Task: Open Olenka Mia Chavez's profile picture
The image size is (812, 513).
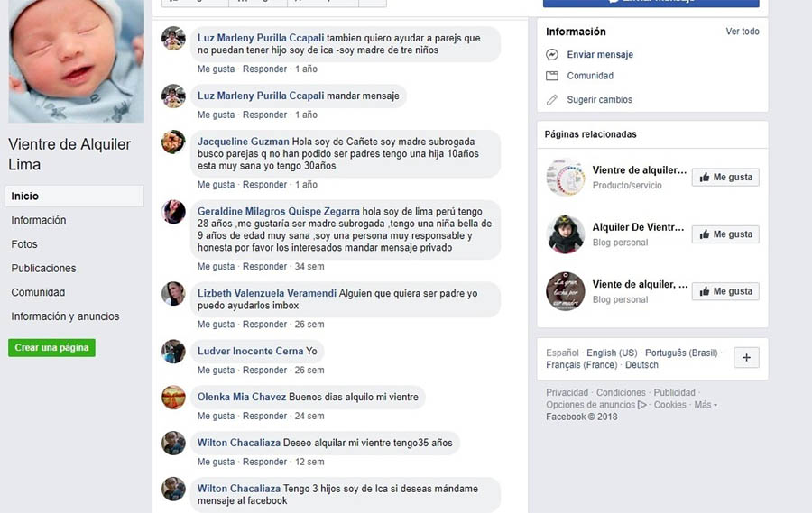Action: coord(173,397)
